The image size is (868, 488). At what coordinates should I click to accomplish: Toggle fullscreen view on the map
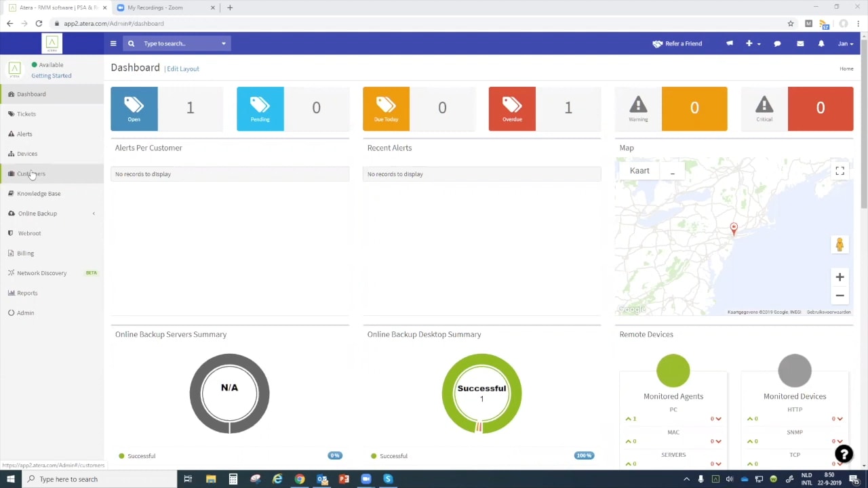click(x=840, y=171)
